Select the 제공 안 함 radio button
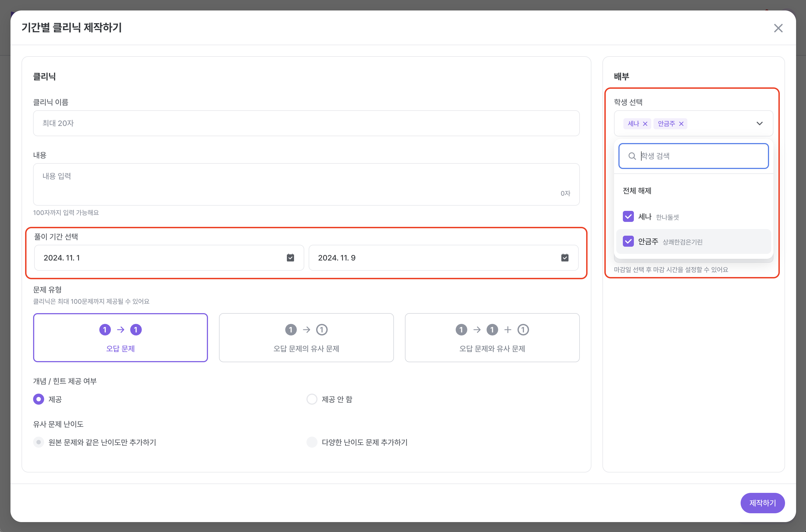This screenshot has width=806, height=532. tap(312, 399)
